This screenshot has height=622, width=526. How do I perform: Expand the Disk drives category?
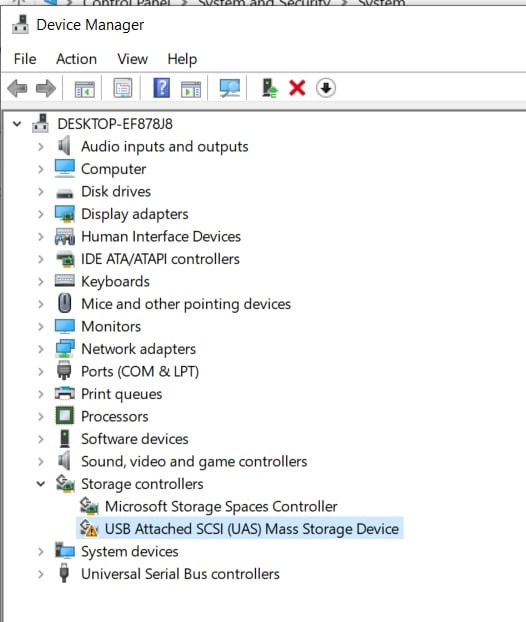click(x=40, y=192)
